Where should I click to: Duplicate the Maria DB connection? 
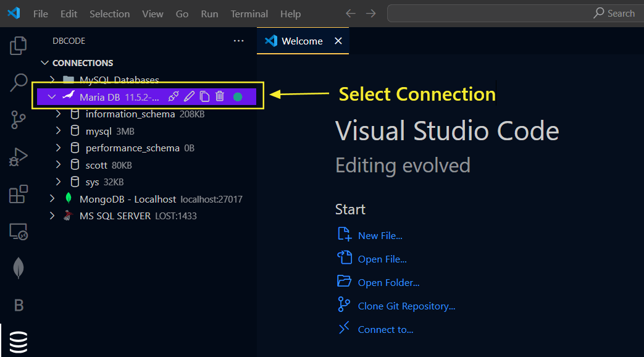(204, 96)
